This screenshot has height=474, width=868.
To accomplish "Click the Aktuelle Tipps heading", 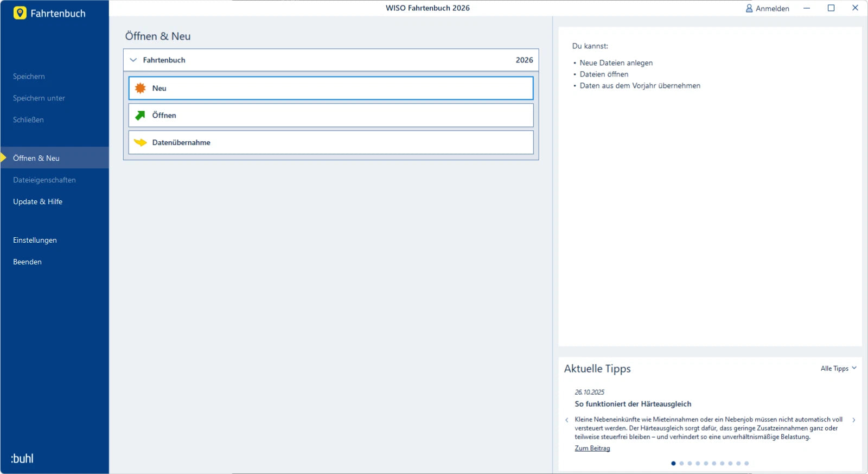I will click(x=597, y=369).
